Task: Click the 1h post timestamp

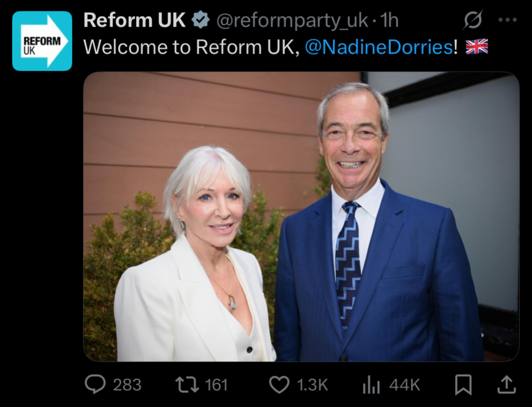Action: [389, 21]
